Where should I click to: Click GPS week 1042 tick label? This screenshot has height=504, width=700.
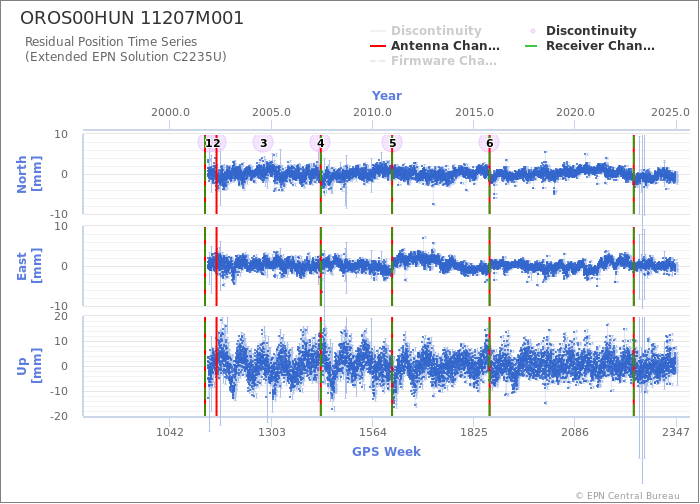click(170, 432)
